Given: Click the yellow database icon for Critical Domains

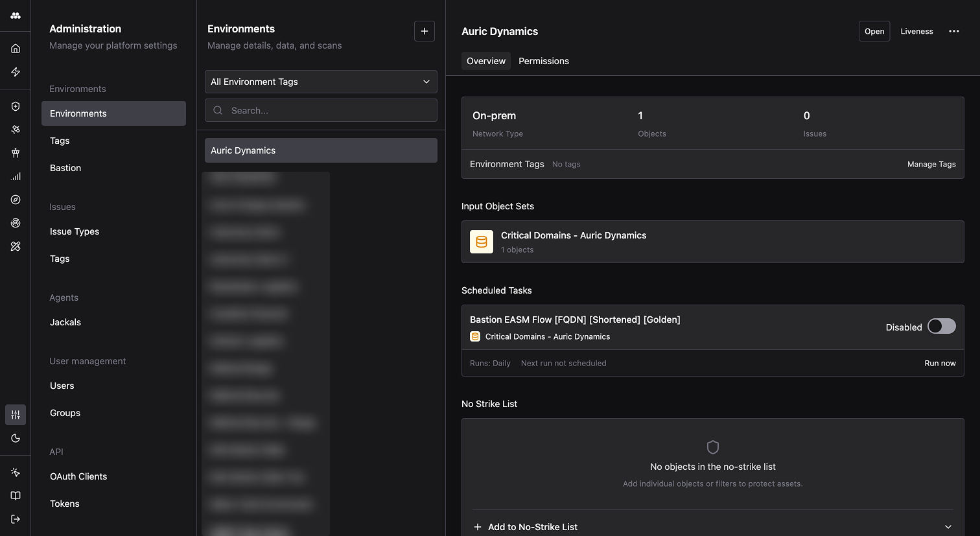Looking at the screenshot, I should (482, 242).
